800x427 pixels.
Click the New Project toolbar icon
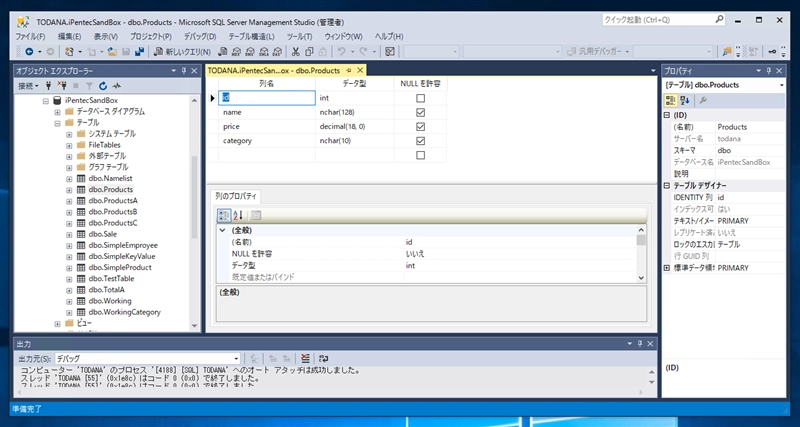point(69,52)
